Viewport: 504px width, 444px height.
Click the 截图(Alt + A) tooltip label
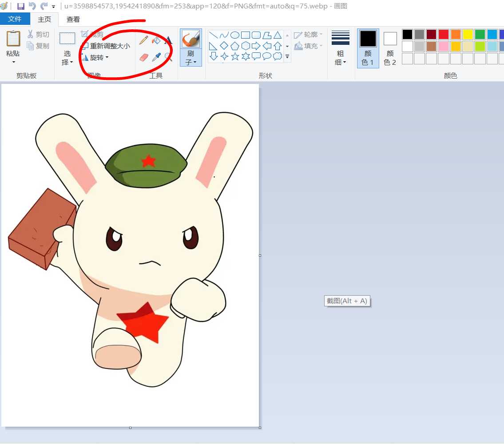(347, 301)
